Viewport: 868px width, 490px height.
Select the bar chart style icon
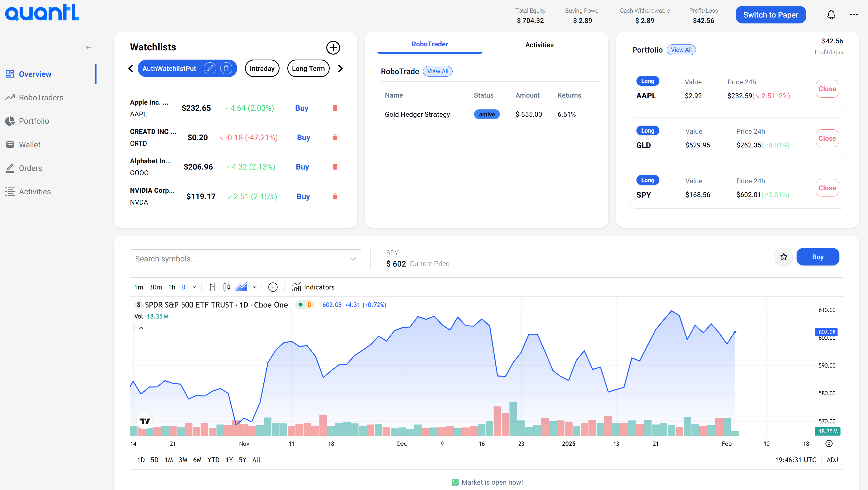point(212,287)
